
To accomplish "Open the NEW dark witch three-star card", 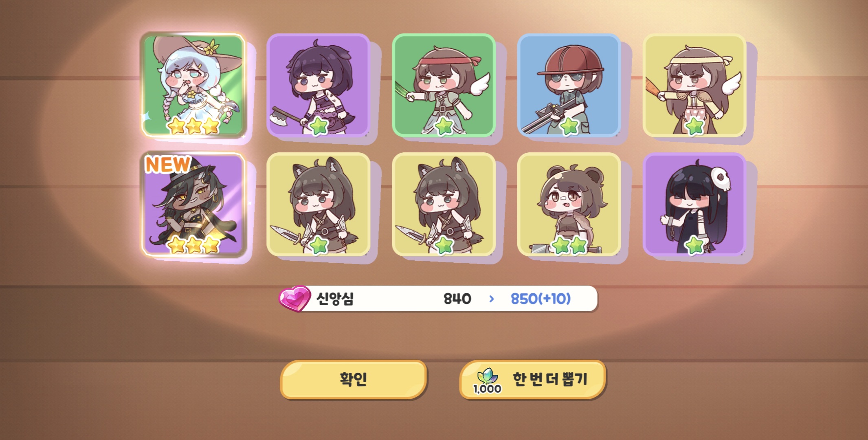I will [193, 204].
